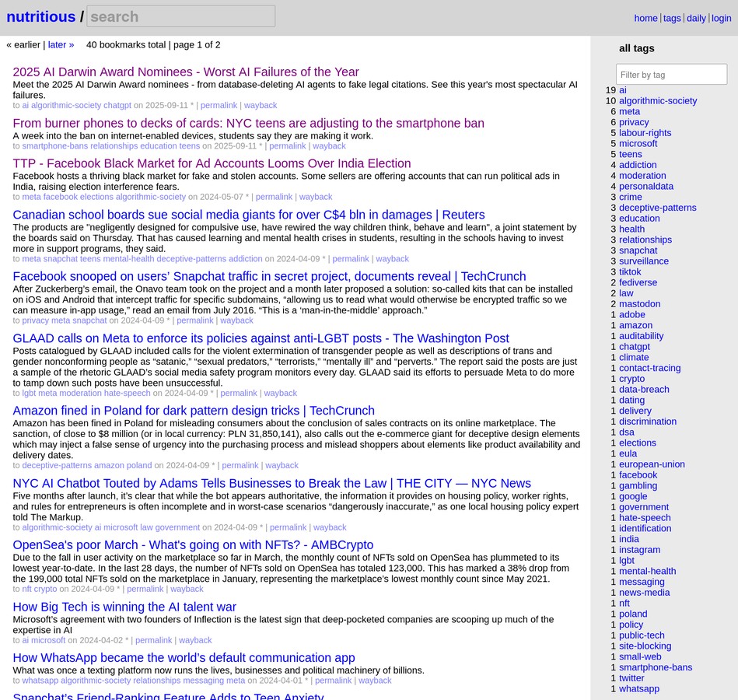This screenshot has height=700, width=738.
Task: Open How Big Tech is winning AI talent war
Action: point(124,607)
